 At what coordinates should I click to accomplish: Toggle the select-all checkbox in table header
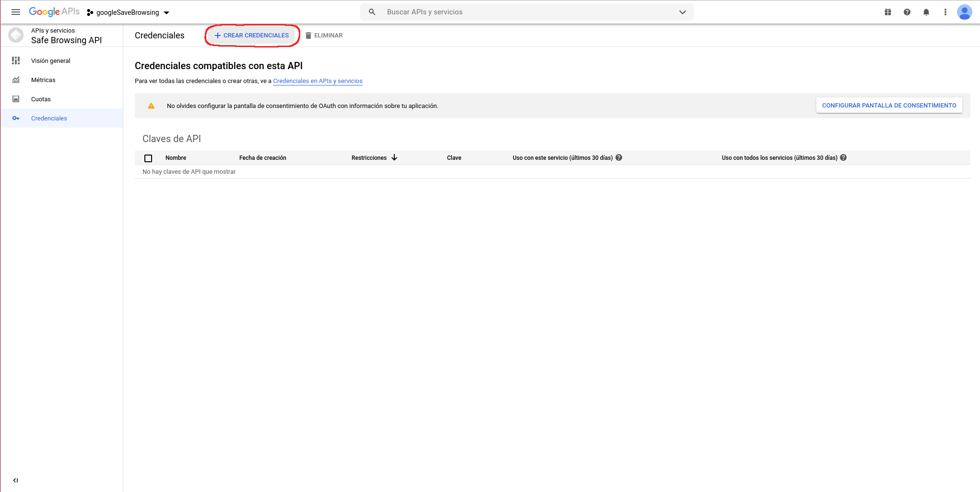pos(148,158)
